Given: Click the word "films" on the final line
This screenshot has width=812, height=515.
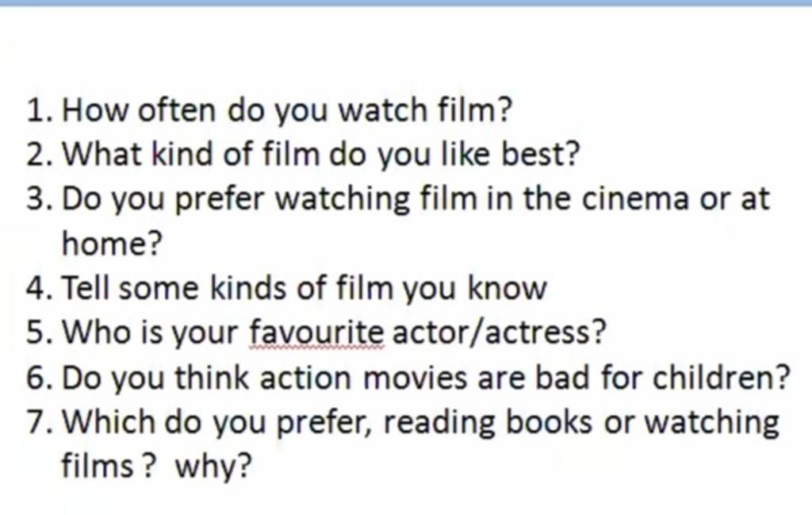Looking at the screenshot, I should (x=98, y=467).
